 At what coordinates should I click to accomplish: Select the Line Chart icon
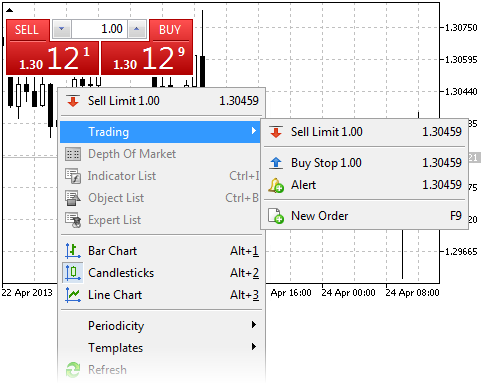click(x=73, y=295)
